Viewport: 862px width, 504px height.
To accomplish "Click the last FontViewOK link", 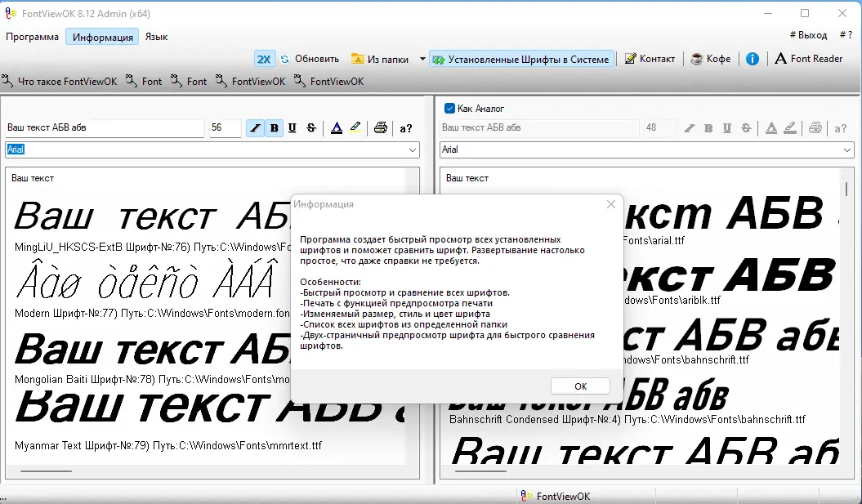I will coord(329,82).
